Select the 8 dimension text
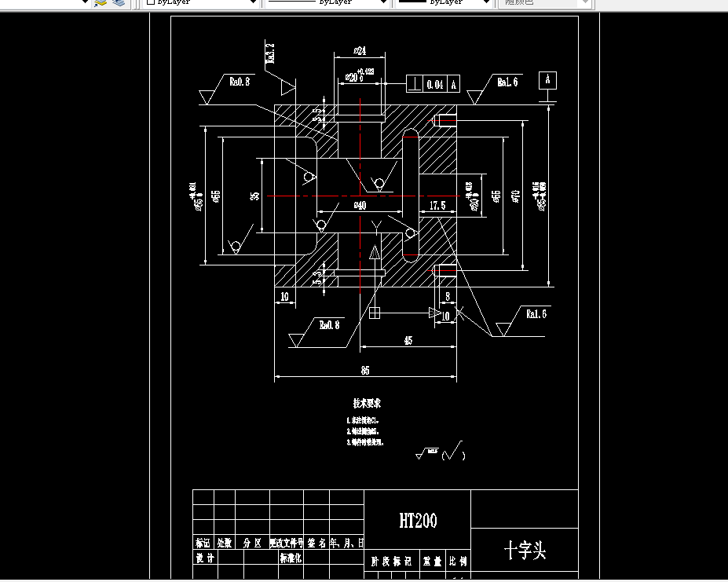 click(448, 296)
